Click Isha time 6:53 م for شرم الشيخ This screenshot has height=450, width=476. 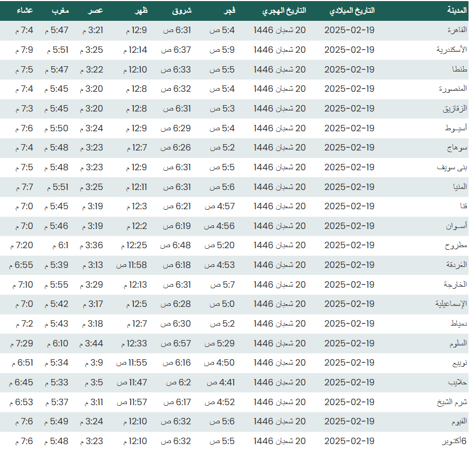point(21,402)
